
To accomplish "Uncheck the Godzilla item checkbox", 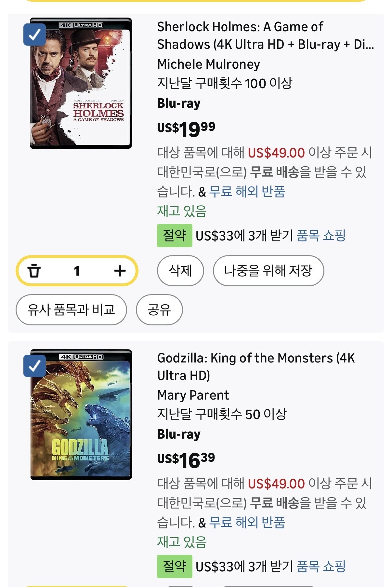I will [x=34, y=366].
